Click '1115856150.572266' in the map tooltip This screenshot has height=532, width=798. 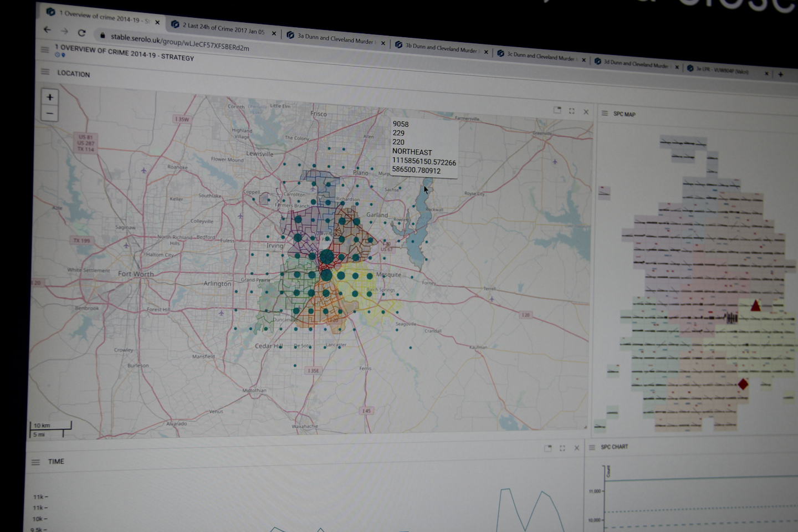[x=424, y=161]
